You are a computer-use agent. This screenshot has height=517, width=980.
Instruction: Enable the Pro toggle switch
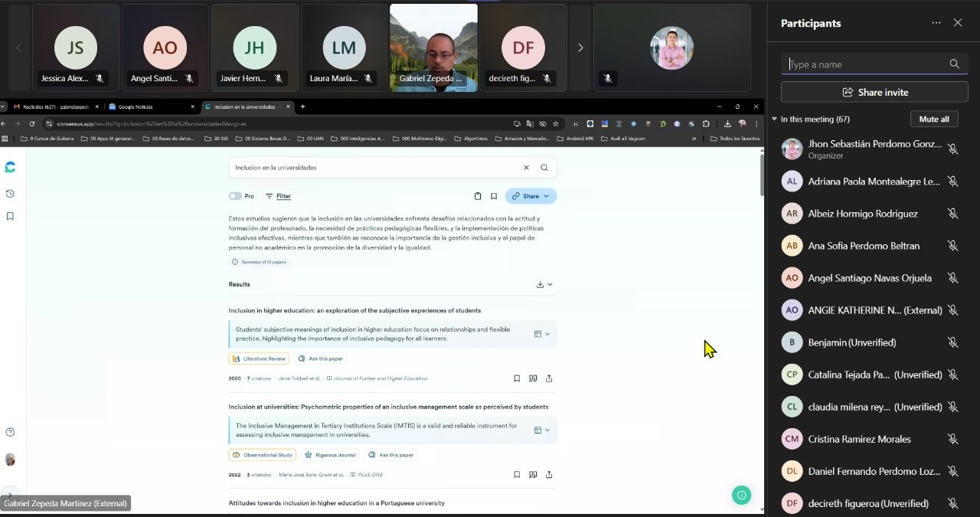[235, 196]
